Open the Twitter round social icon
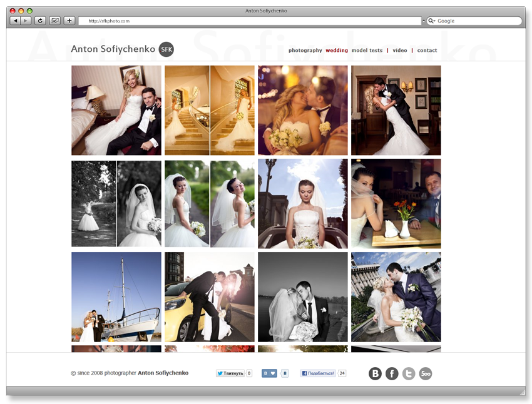Image resolution: width=532 pixels, height=404 pixels. pyautogui.click(x=409, y=373)
